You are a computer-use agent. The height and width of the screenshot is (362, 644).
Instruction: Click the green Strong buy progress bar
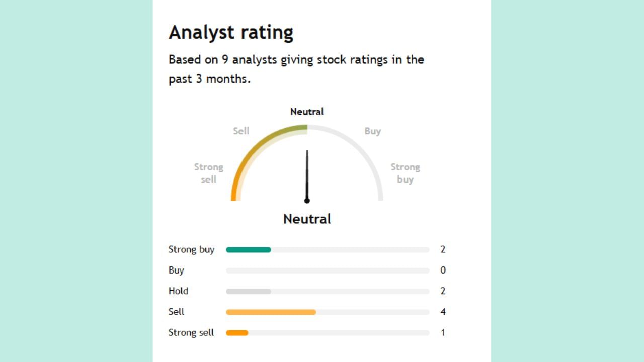(x=249, y=250)
